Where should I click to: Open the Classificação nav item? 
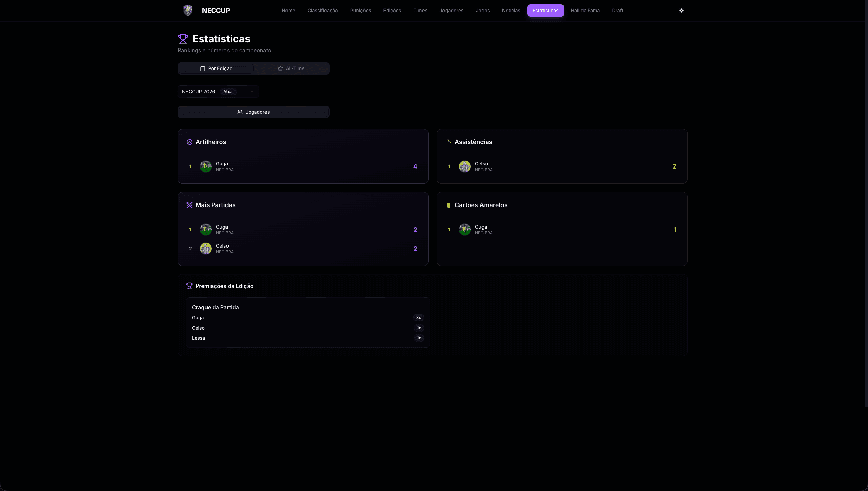pos(322,11)
